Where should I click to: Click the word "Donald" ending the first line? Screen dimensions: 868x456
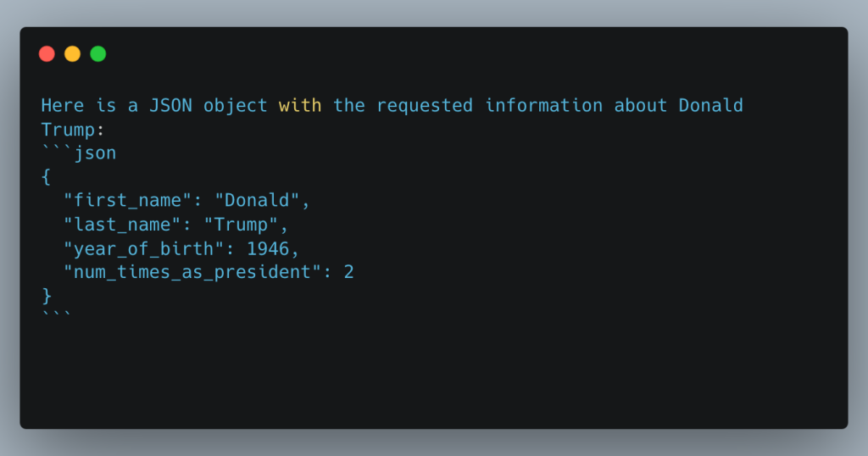tap(711, 105)
